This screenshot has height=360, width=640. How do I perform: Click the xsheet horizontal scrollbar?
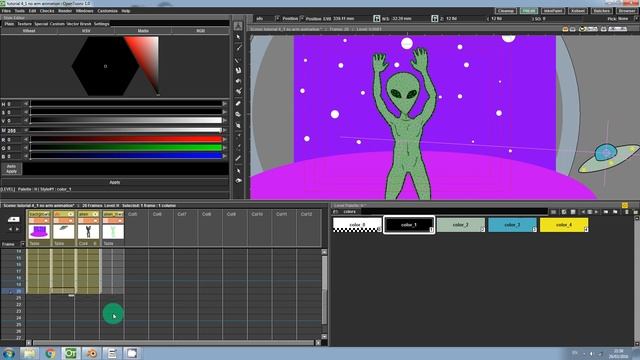tap(173, 343)
